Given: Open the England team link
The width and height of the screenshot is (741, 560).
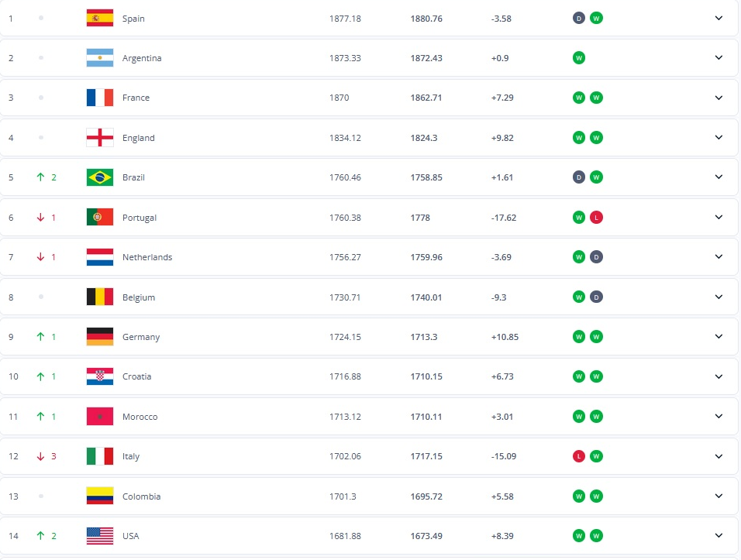Looking at the screenshot, I should pos(138,138).
